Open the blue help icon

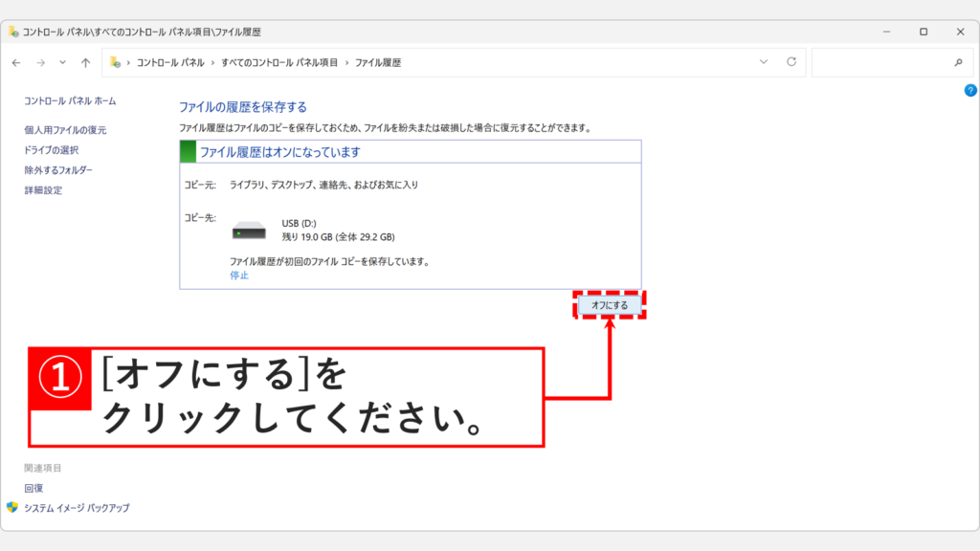tap(970, 91)
